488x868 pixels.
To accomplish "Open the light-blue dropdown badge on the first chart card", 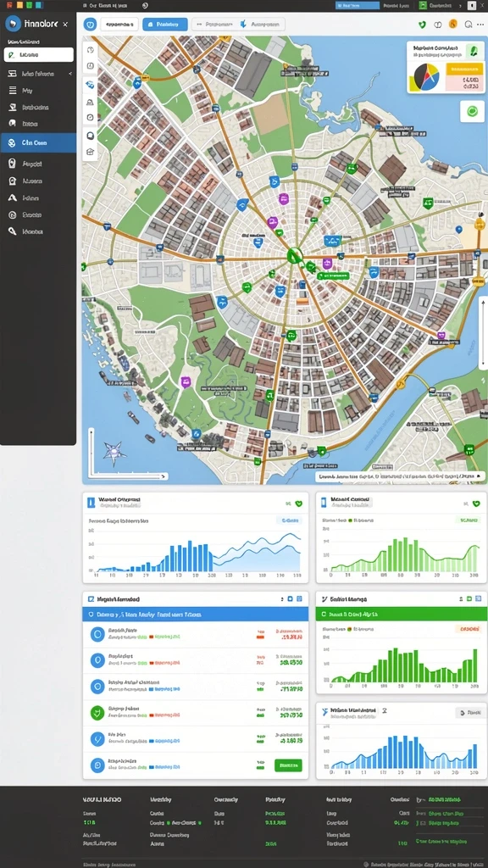I will 290,520.
